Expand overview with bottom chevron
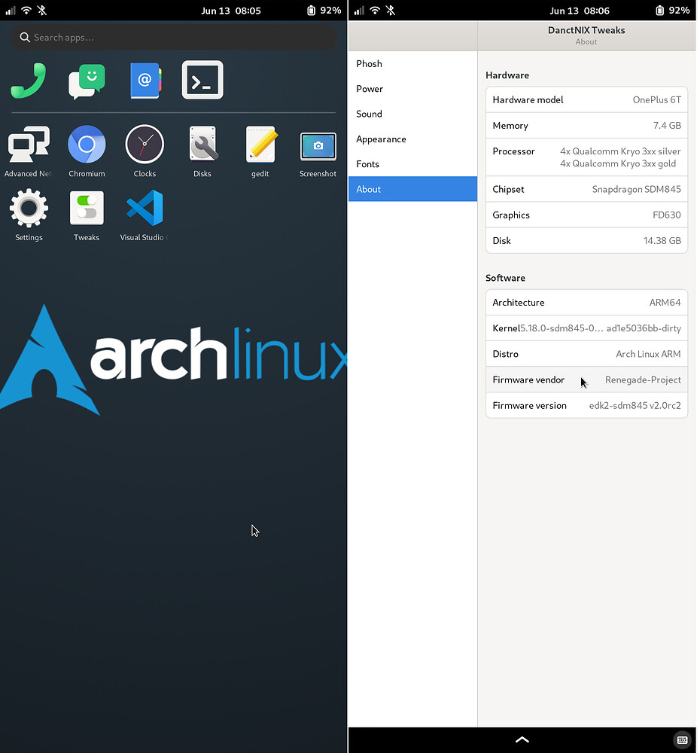Viewport: 700px width, 753px height. (522, 739)
